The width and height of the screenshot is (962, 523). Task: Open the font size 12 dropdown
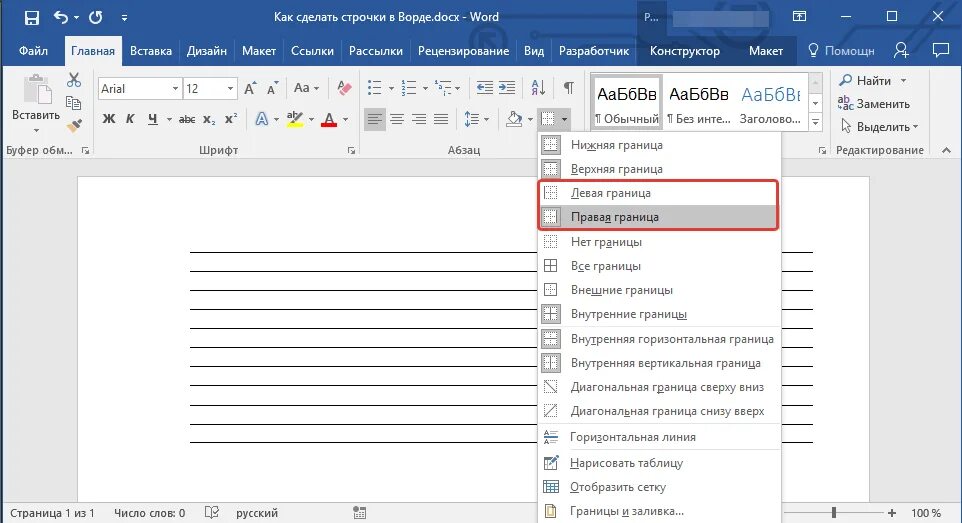click(x=230, y=88)
